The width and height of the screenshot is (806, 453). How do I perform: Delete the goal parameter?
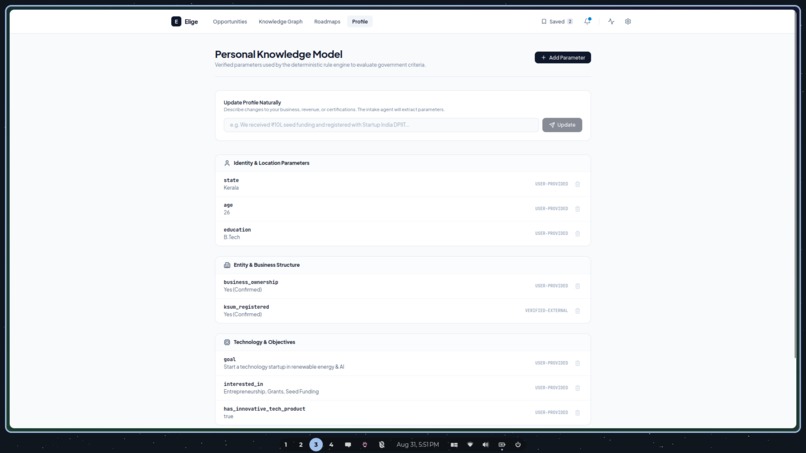(x=577, y=363)
